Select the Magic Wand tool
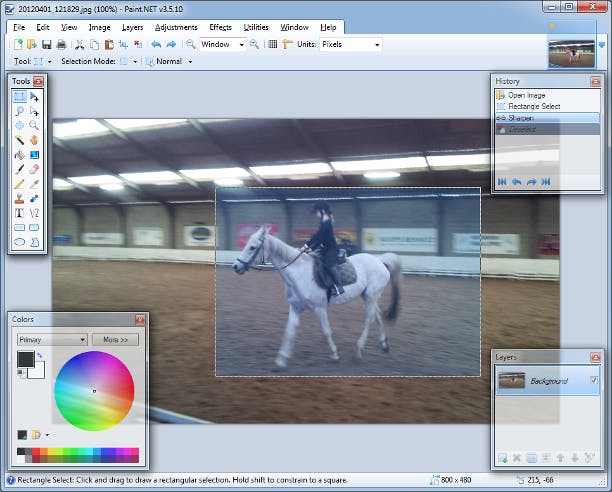The image size is (612, 492). point(20,140)
